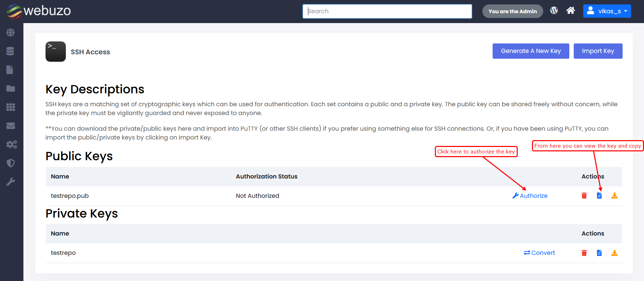This screenshot has height=281, width=644.
Task: Click the wrench tools sidebar icon
Action: [x=11, y=182]
